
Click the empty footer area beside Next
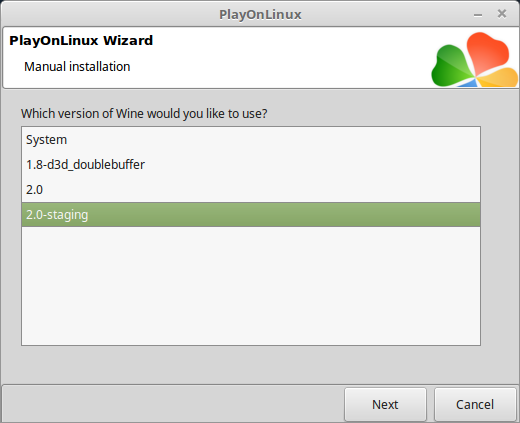pos(173,404)
